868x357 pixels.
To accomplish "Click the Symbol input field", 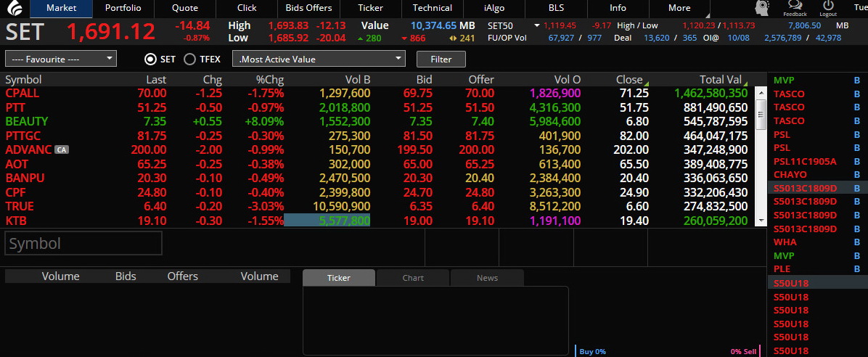I will 83,244.
